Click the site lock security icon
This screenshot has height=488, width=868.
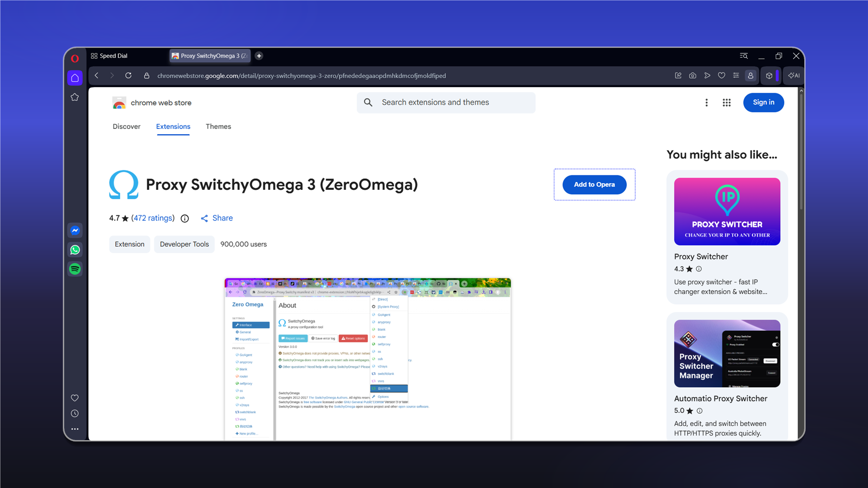click(x=146, y=76)
